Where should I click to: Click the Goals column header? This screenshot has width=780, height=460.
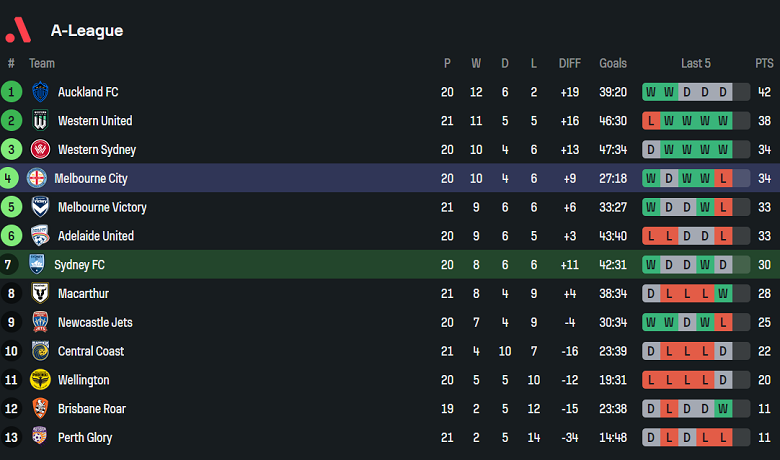pyautogui.click(x=613, y=63)
